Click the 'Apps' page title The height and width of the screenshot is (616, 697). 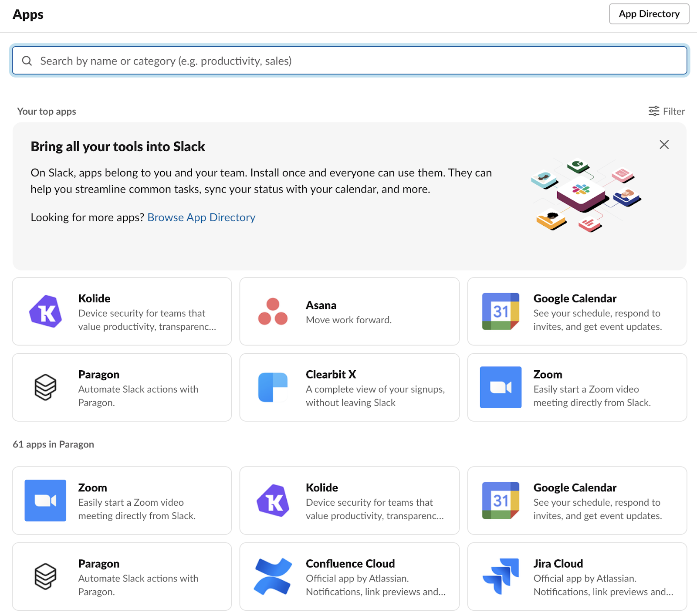[x=28, y=14]
